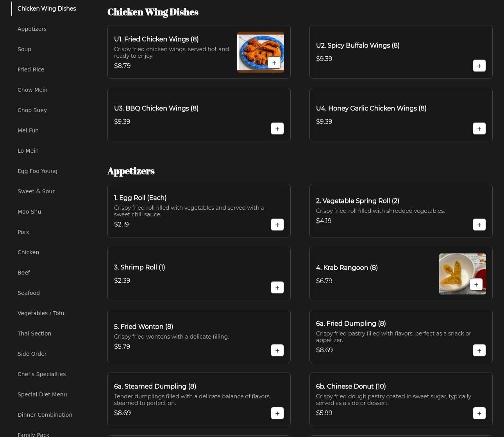Click plus icon for BBQ Chicken Wings
This screenshot has width=504, height=437.
coord(277,128)
